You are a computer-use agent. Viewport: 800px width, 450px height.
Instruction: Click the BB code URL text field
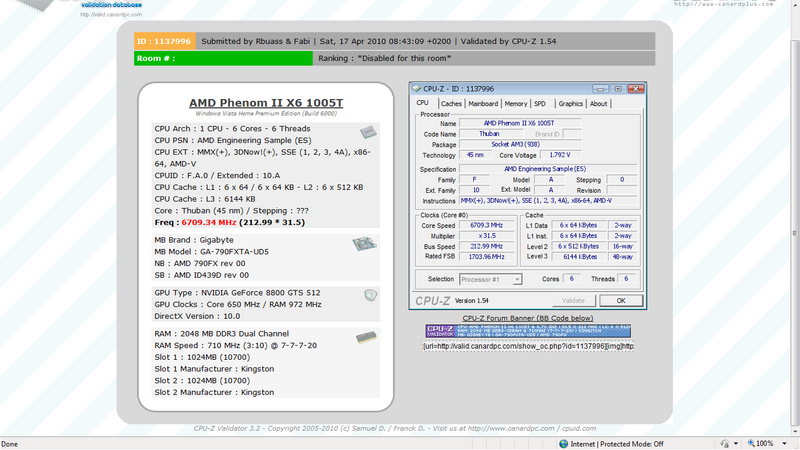coord(530,346)
